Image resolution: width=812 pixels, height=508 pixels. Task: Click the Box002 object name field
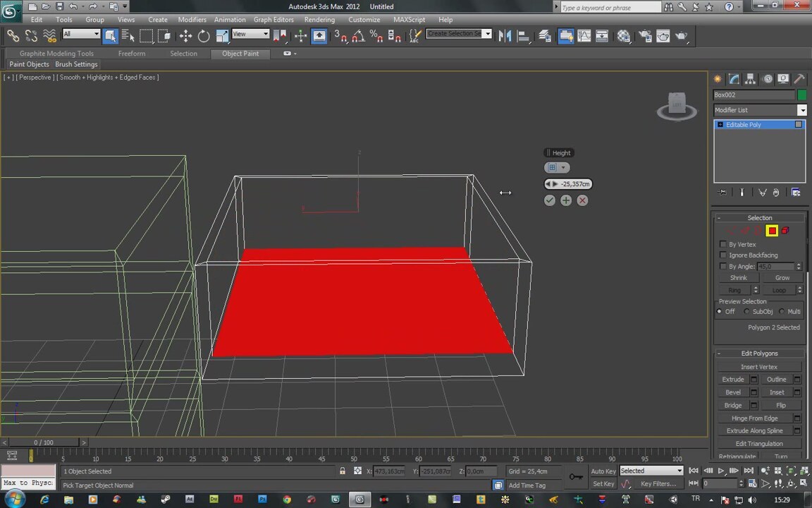pos(754,95)
